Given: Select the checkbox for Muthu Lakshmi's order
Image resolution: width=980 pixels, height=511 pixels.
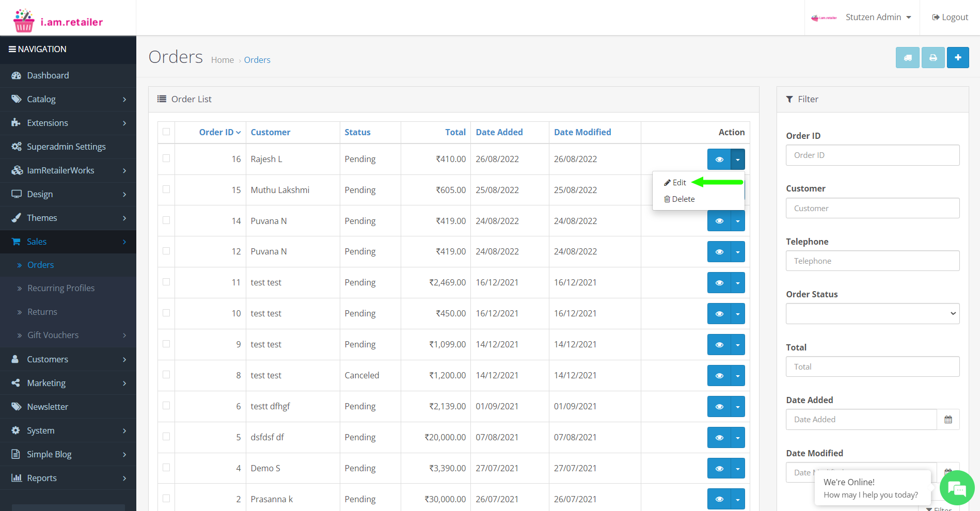Looking at the screenshot, I should 166,189.
